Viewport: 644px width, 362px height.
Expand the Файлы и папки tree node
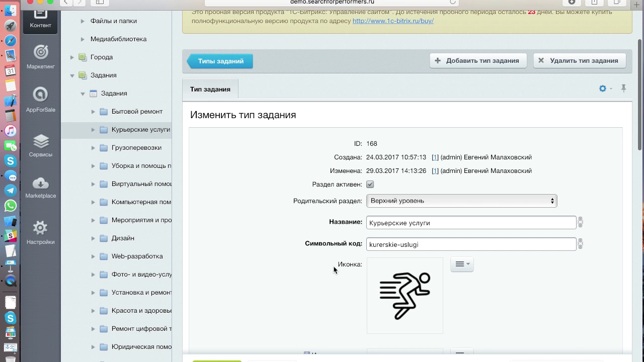[83, 21]
